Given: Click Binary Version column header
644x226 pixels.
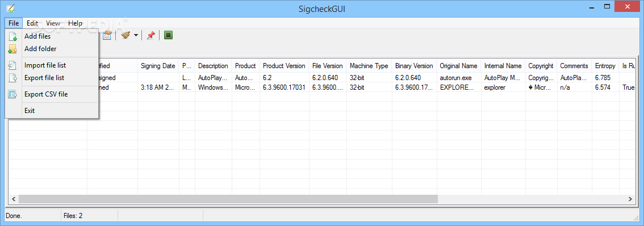Looking at the screenshot, I should tap(414, 66).
